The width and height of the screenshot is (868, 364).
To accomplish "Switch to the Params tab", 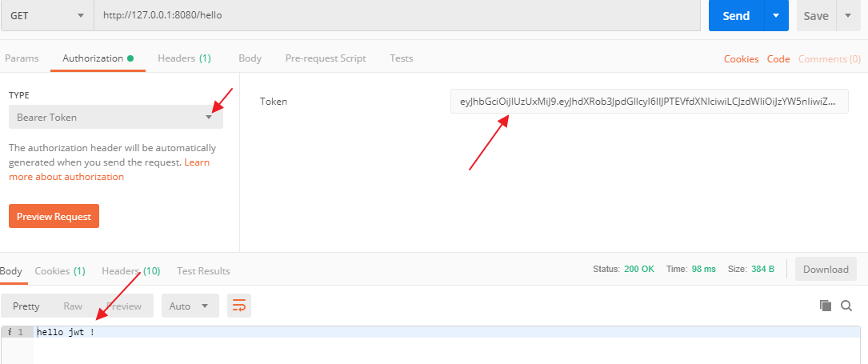I will pyautogui.click(x=22, y=58).
